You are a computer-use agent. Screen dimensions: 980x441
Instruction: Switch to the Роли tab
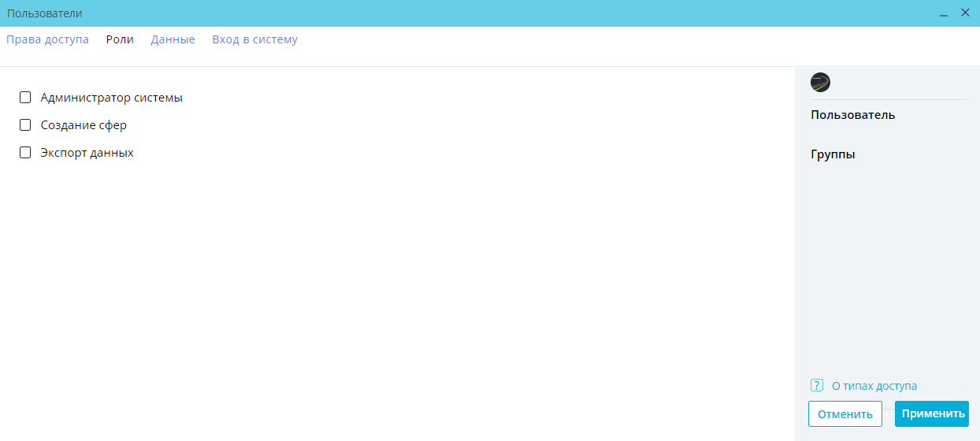pyautogui.click(x=120, y=39)
